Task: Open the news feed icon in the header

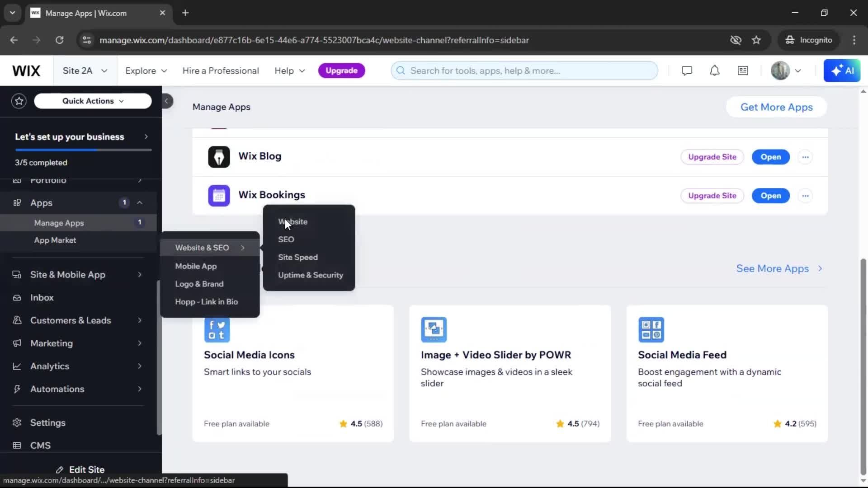Action: (743, 71)
